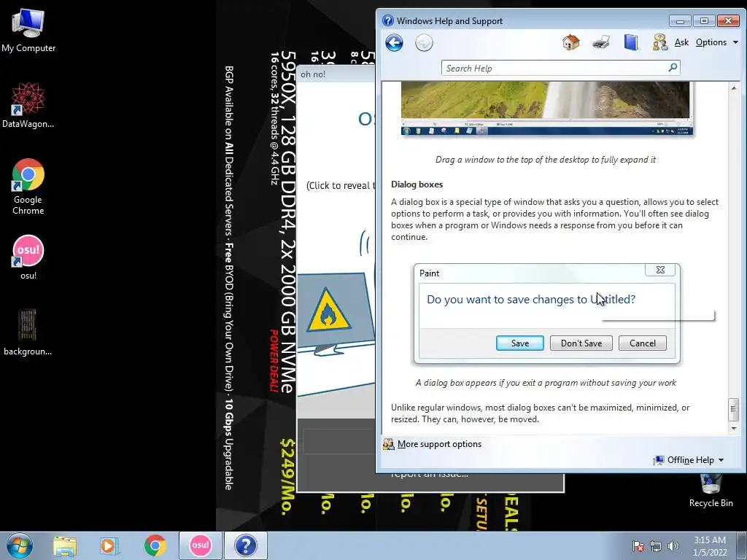Viewport: 747px width, 560px height.
Task: Click the Help scrollbar up arrow
Action: [734, 88]
